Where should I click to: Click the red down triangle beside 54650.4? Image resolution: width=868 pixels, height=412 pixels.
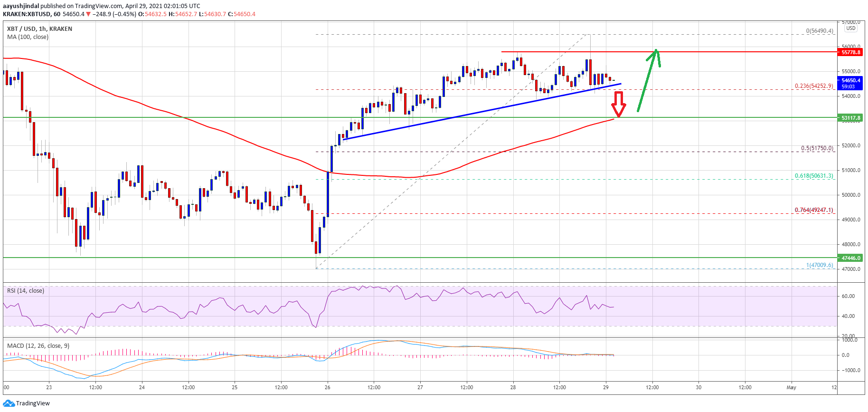pos(88,14)
